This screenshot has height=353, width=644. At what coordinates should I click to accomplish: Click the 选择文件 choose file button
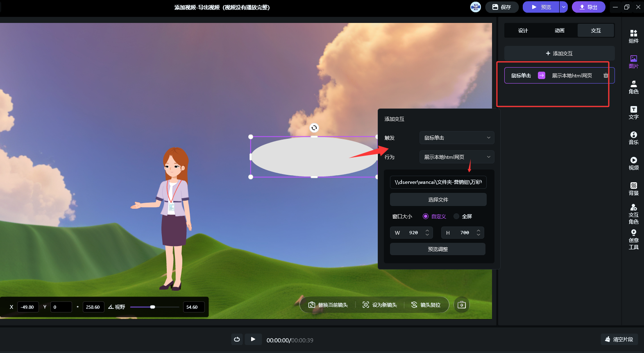[x=438, y=199]
